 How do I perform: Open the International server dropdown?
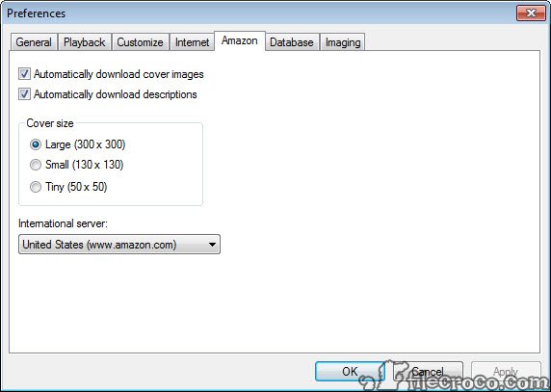[119, 244]
